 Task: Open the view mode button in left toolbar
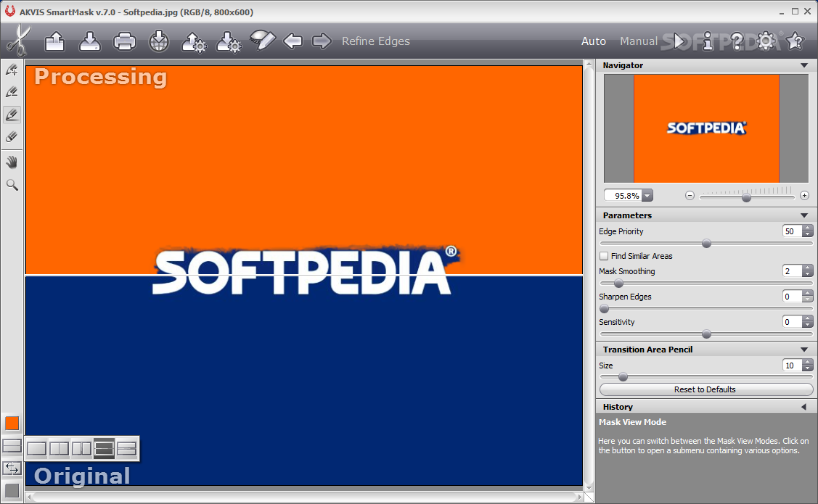click(x=12, y=446)
